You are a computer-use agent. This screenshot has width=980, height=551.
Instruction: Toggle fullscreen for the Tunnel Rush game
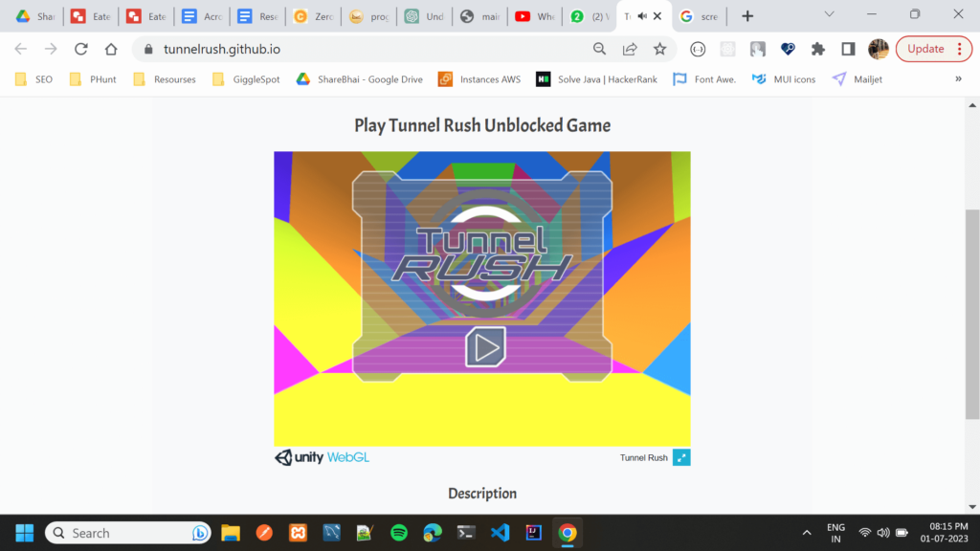681,457
